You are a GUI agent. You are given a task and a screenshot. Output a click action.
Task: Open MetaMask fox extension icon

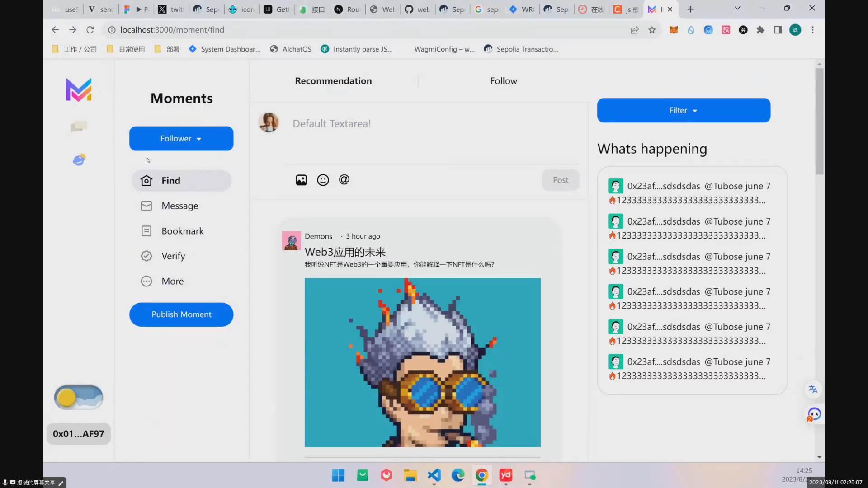coord(674,30)
